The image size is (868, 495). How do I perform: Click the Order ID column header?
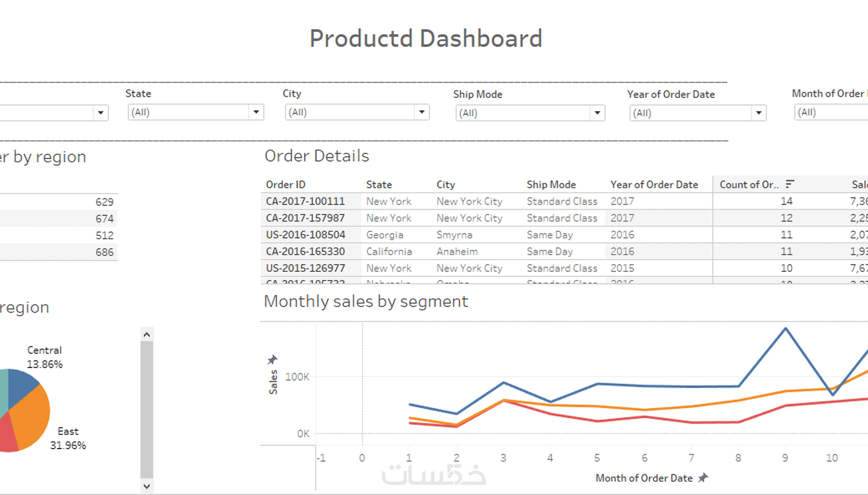tap(285, 184)
